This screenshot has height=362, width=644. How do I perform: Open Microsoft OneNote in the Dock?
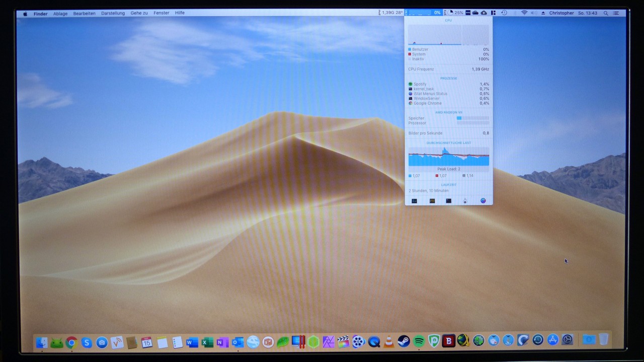pyautogui.click(x=222, y=342)
